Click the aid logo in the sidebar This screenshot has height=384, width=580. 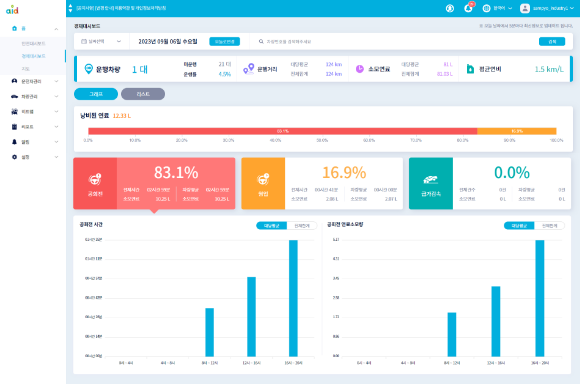coord(12,10)
